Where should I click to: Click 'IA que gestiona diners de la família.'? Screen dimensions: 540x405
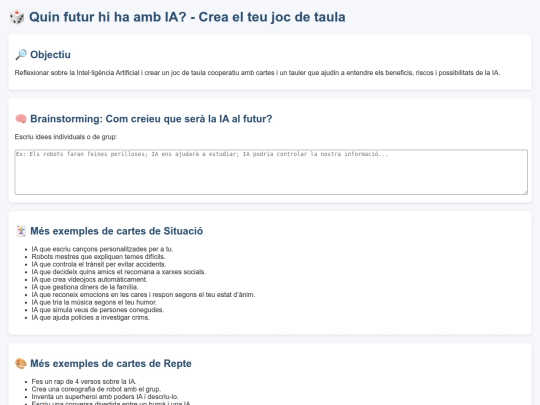[x=85, y=287]
